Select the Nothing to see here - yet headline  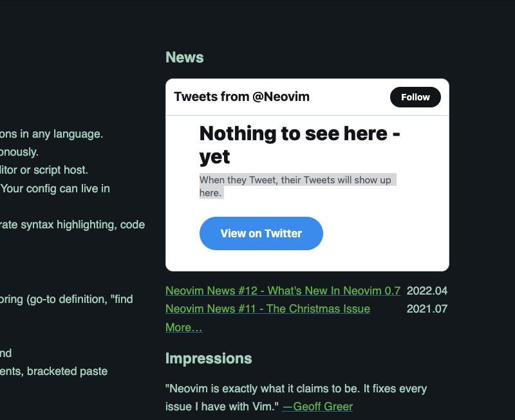tap(300, 145)
